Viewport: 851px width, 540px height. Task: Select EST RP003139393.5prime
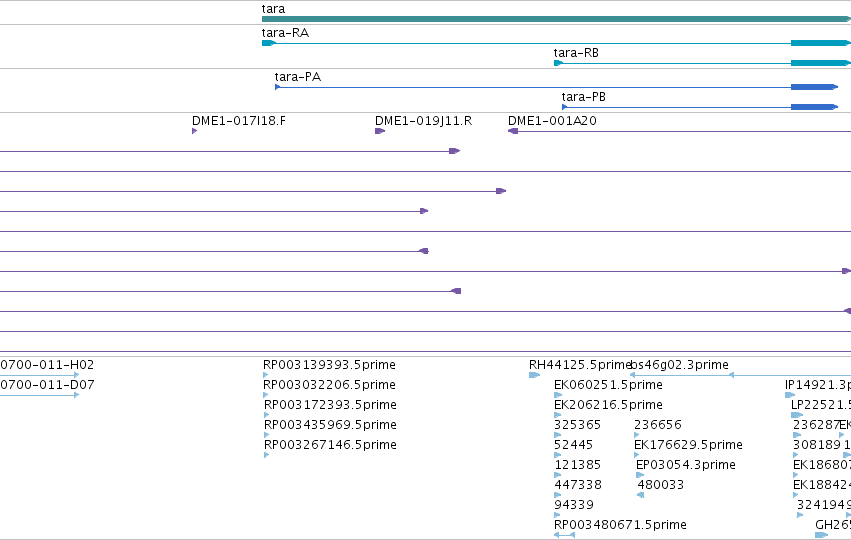(x=266, y=375)
